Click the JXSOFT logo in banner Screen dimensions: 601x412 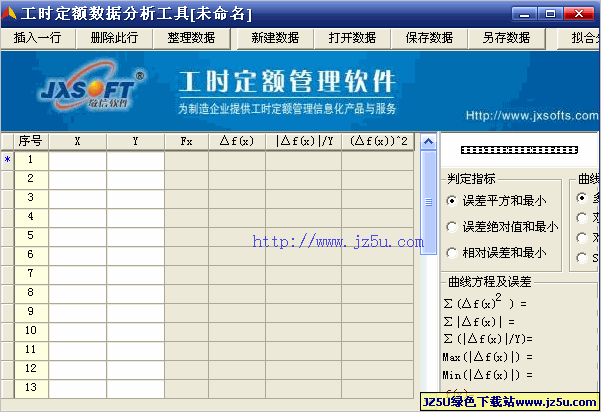coord(92,87)
